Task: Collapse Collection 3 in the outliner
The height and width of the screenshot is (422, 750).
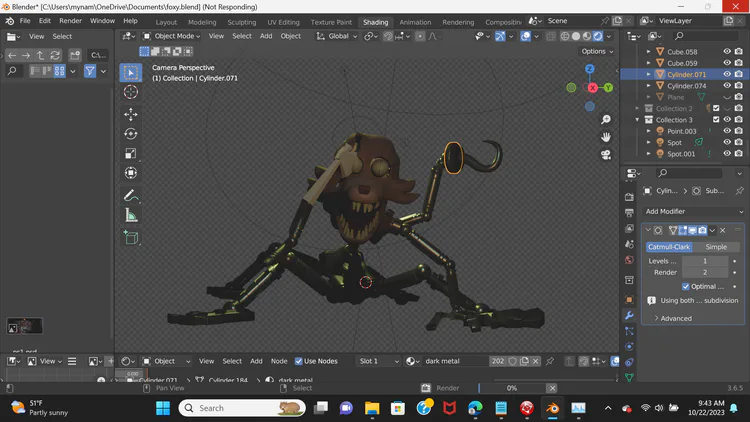Action: [x=637, y=120]
